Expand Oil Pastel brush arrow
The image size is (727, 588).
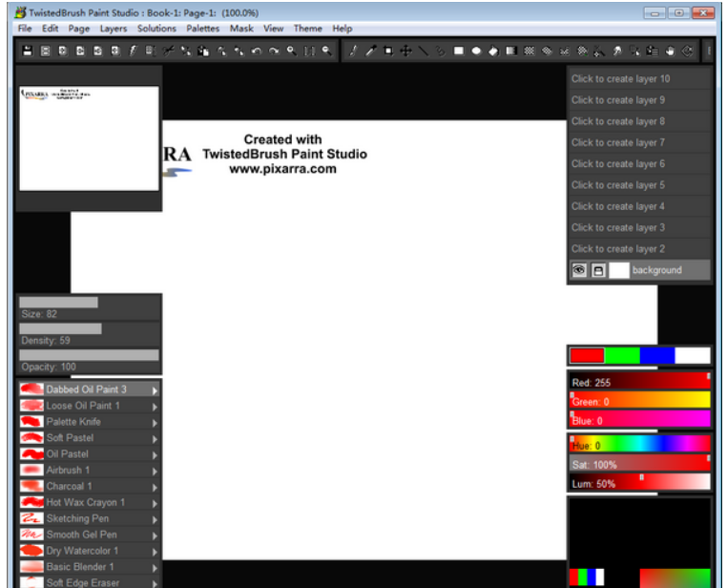click(155, 455)
